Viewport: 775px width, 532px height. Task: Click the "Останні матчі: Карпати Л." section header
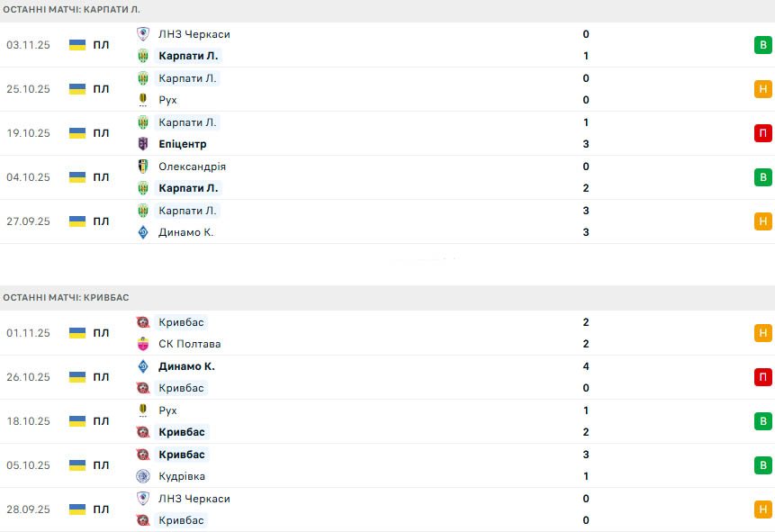click(x=72, y=9)
